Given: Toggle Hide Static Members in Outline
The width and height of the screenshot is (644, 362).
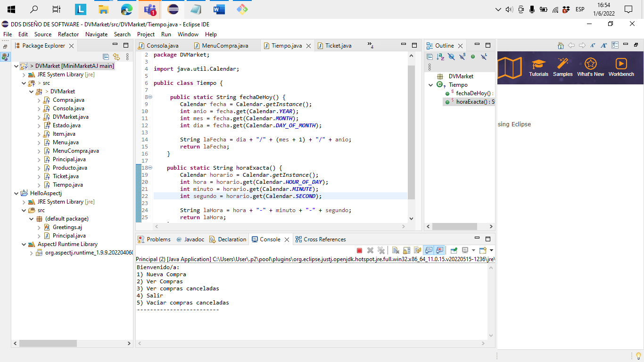Looking at the screenshot, I should click(x=462, y=57).
